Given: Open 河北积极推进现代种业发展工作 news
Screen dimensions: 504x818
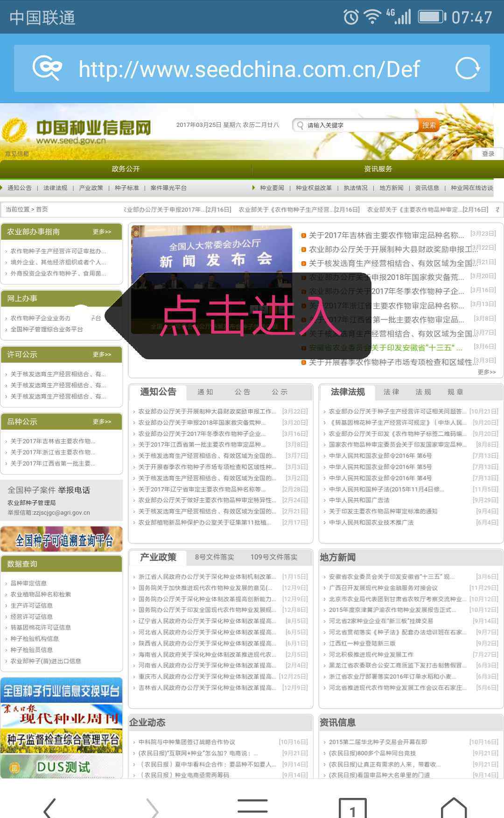Looking at the screenshot, I should (371, 655).
